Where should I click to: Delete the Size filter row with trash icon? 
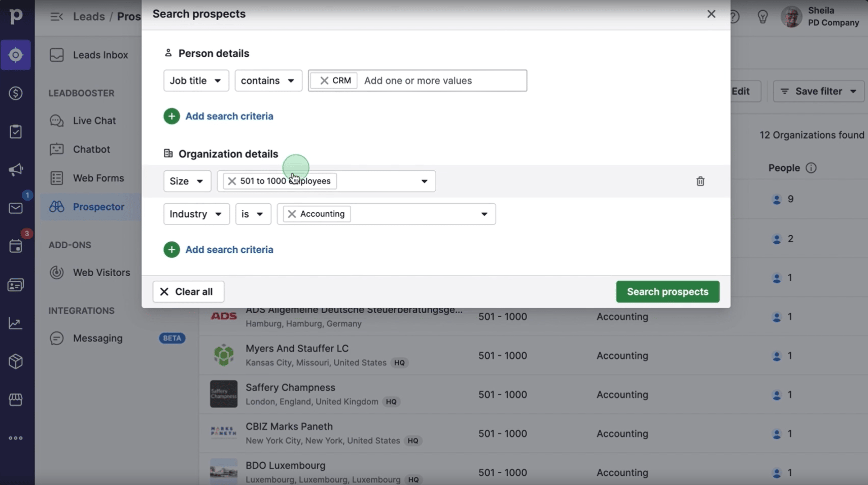click(700, 181)
